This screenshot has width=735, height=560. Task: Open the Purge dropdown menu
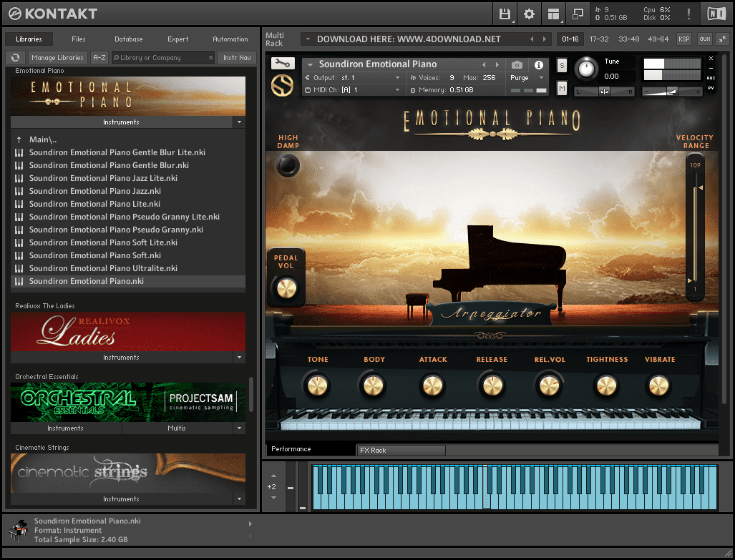(x=527, y=78)
